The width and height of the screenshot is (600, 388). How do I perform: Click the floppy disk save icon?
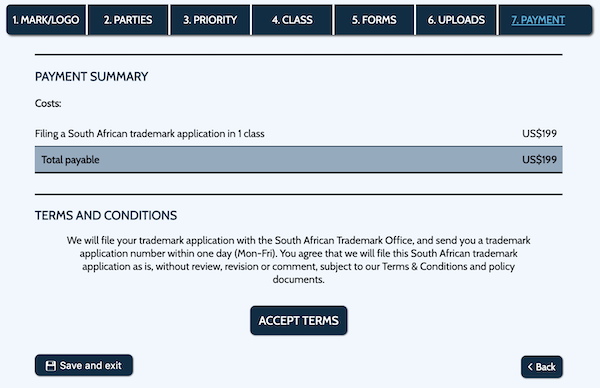pyautogui.click(x=51, y=365)
